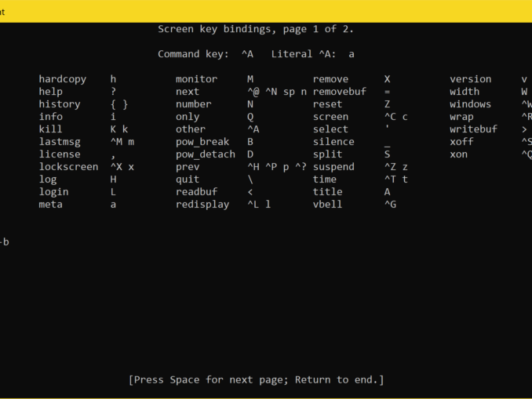The height and width of the screenshot is (399, 532).
Task: Click the "license" command text
Action: tap(60, 154)
